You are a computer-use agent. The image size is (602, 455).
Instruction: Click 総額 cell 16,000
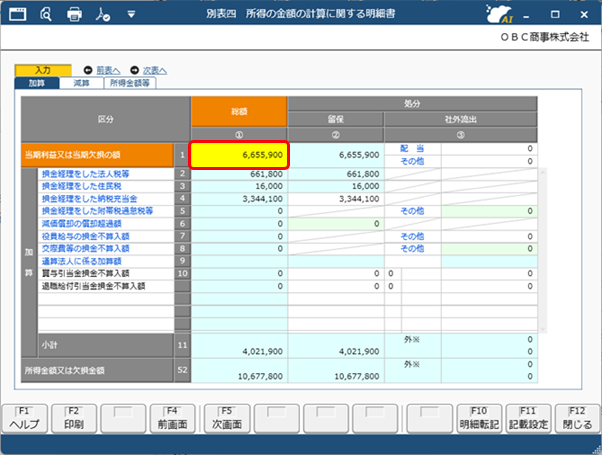coord(239,186)
